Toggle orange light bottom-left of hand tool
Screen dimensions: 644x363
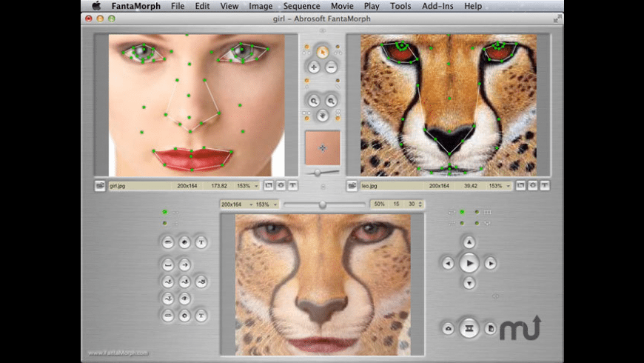click(x=306, y=119)
